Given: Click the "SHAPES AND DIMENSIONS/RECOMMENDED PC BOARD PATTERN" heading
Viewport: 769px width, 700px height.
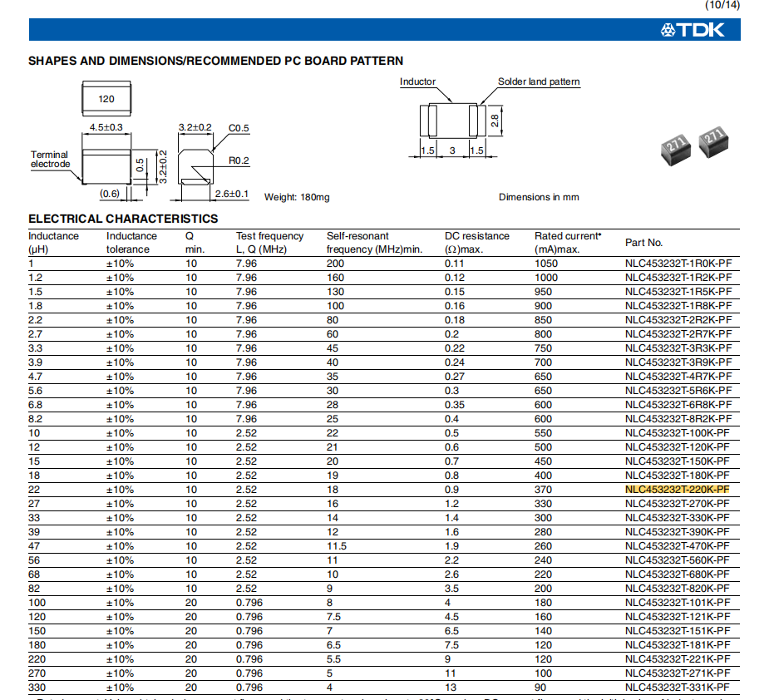Looking at the screenshot, I should pyautogui.click(x=216, y=61).
